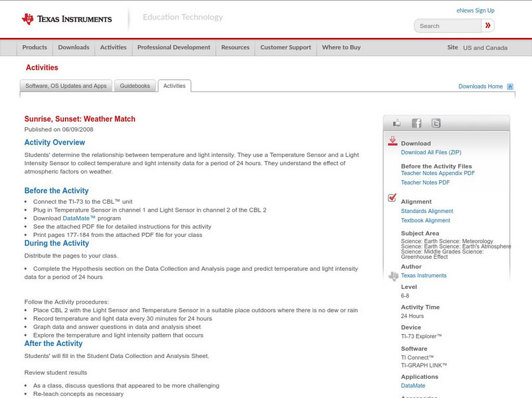Open the Professional Development menu

click(x=173, y=47)
